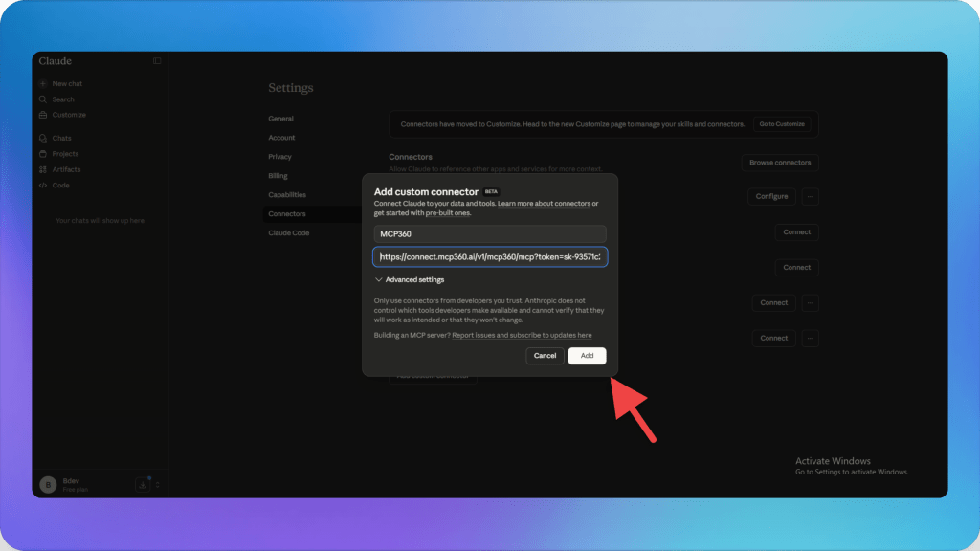The height and width of the screenshot is (551, 980).
Task: Select Capabilities in the Settings menu
Action: pos(287,195)
